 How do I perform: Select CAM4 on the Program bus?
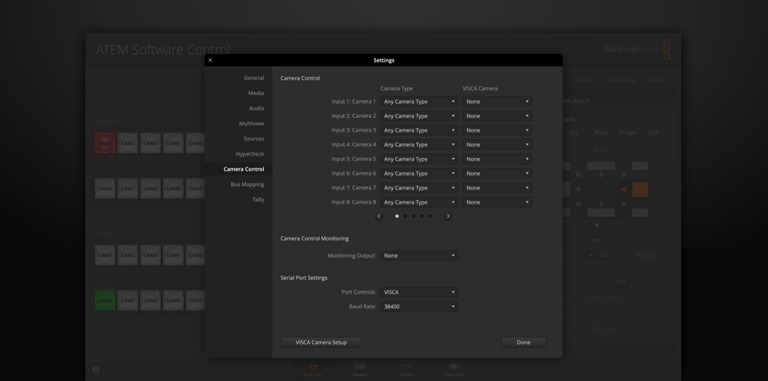click(x=173, y=143)
